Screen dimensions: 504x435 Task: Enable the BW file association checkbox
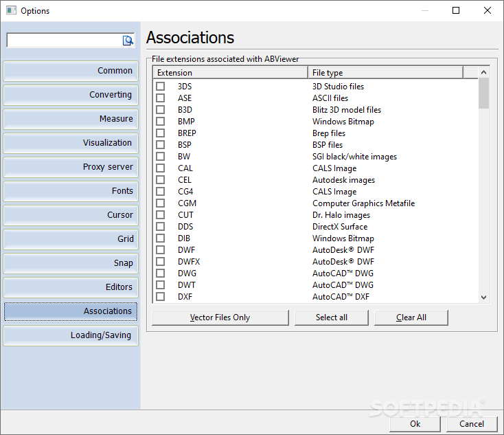point(161,157)
